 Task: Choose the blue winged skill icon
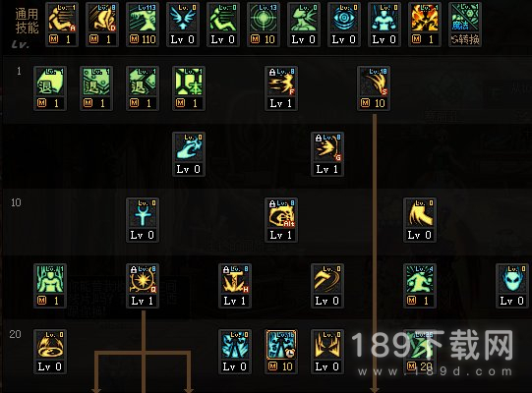(183, 25)
